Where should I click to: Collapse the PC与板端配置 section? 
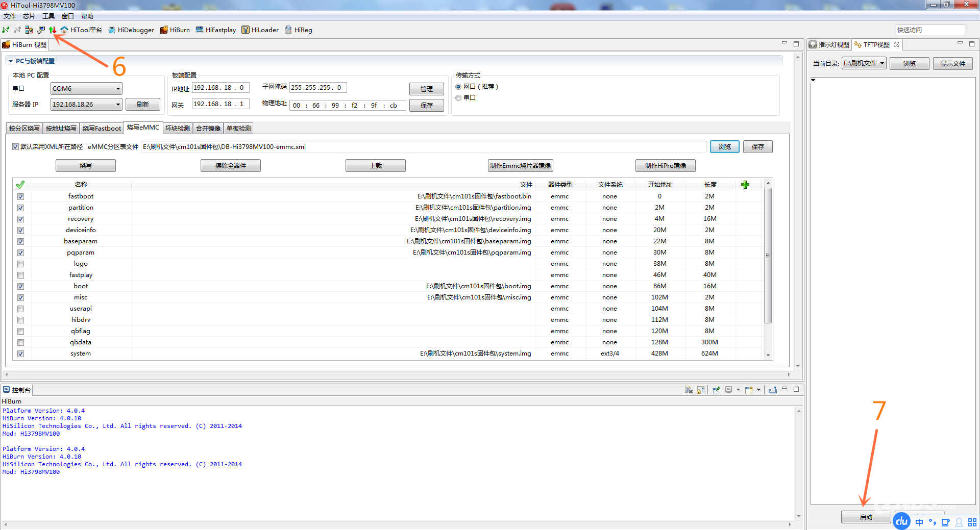[x=11, y=61]
